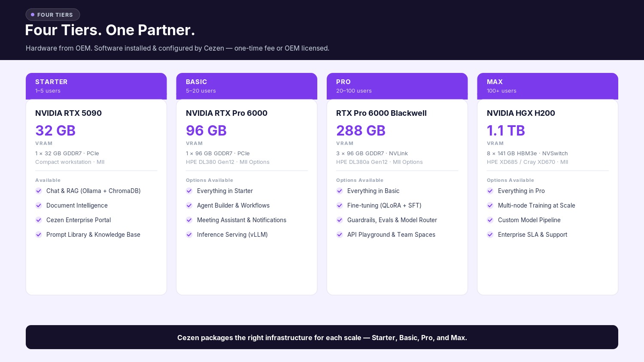The width and height of the screenshot is (644, 362).
Task: Select the MAX tier heading
Action: tap(495, 82)
